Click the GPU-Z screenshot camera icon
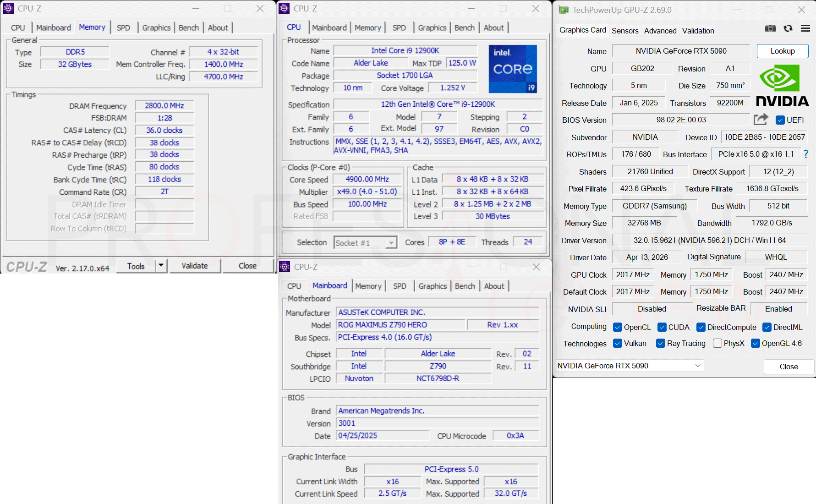Viewport: 816px width, 504px height. [x=771, y=28]
